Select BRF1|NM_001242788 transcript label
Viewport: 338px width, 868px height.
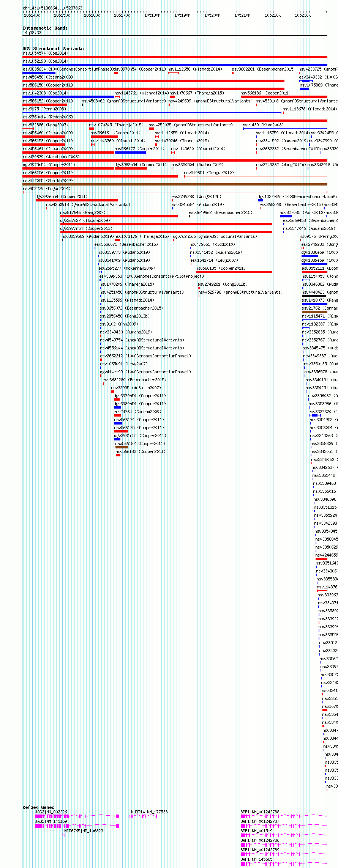click(x=260, y=812)
